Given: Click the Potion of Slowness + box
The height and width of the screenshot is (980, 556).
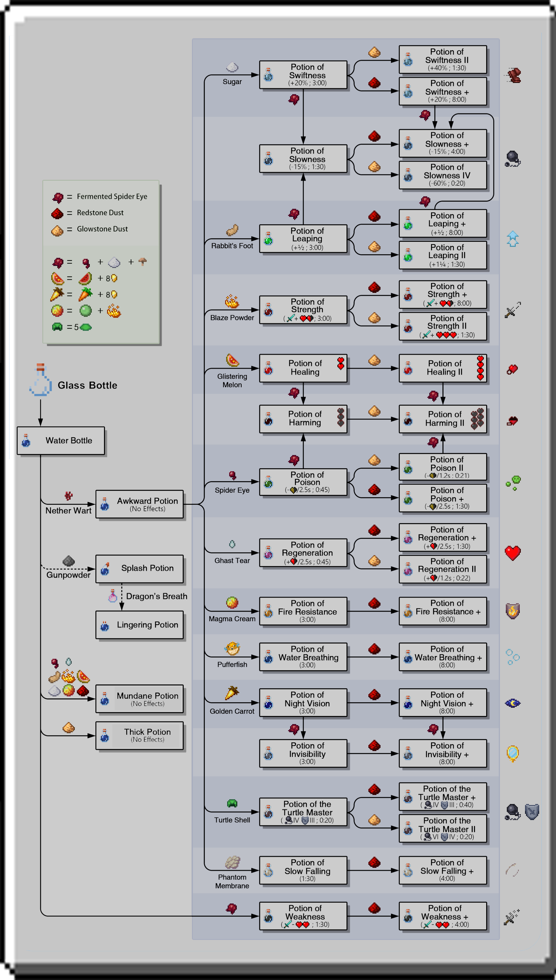Looking at the screenshot, I should tap(443, 143).
